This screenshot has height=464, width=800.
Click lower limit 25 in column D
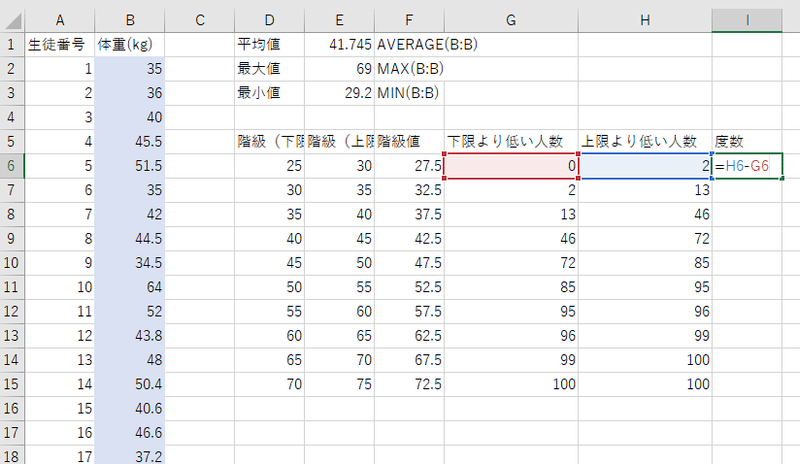(269, 166)
